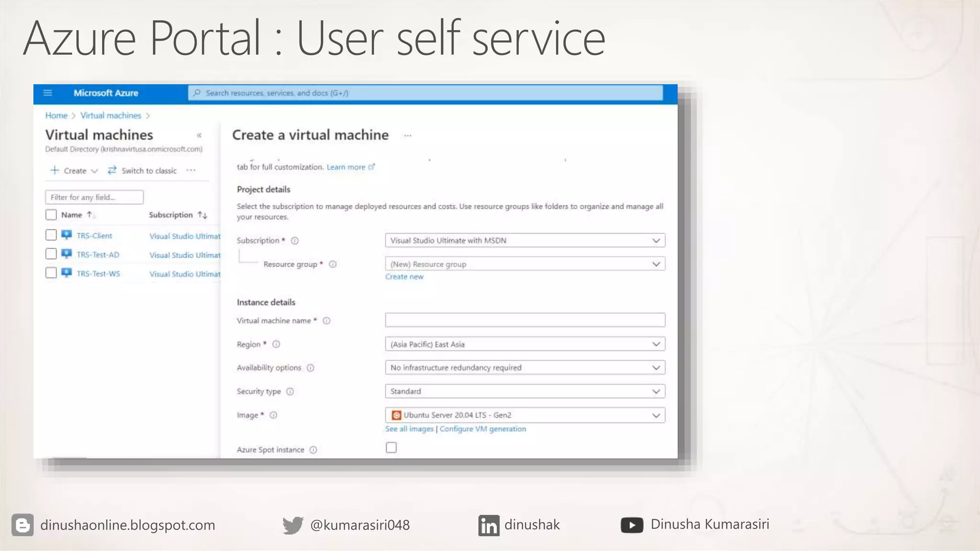Click the YouTube icon
980x551 pixels.
pyautogui.click(x=632, y=525)
